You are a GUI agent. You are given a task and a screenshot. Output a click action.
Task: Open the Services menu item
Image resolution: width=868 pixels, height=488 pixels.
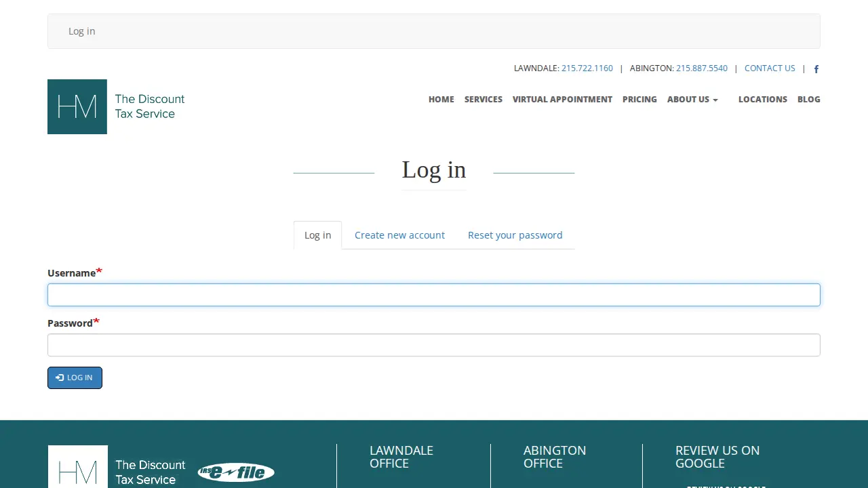(x=484, y=100)
